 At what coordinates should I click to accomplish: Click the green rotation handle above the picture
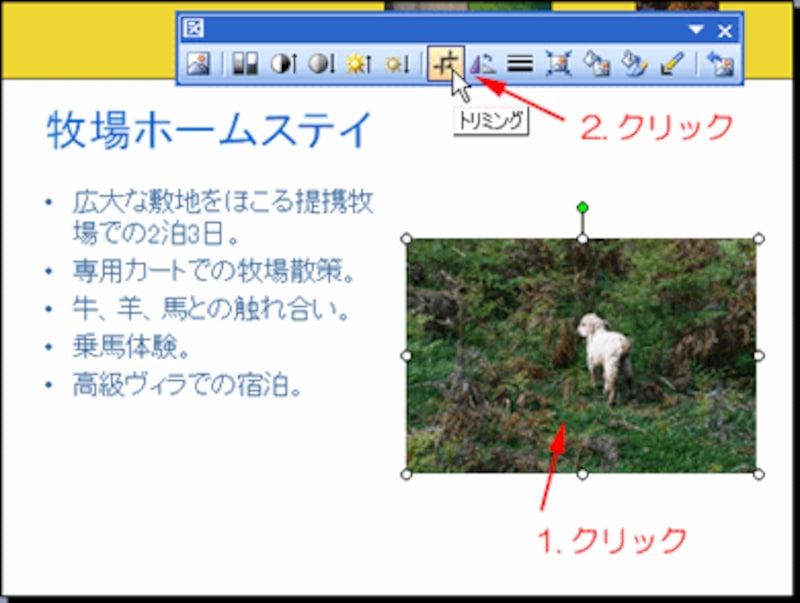pyautogui.click(x=582, y=208)
